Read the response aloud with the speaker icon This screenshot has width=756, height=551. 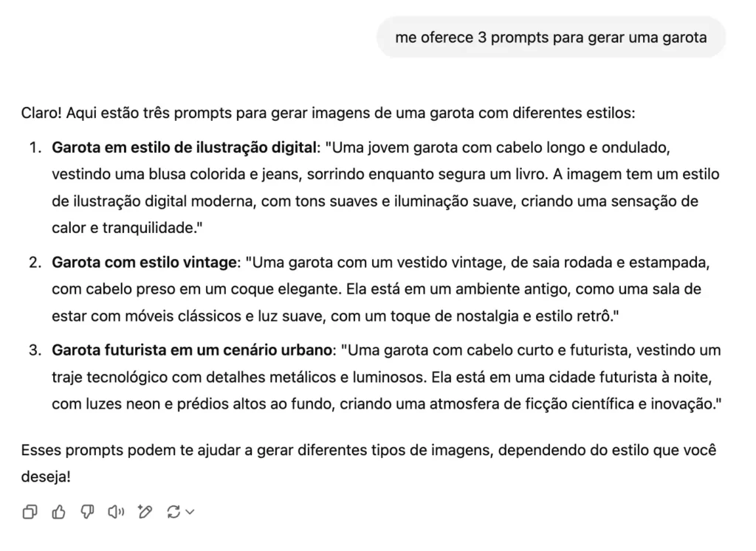[115, 511]
